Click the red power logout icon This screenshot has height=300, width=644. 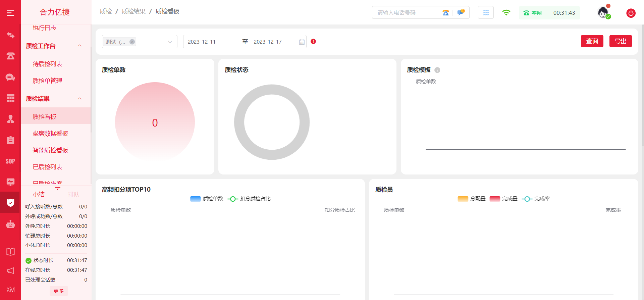(x=631, y=13)
